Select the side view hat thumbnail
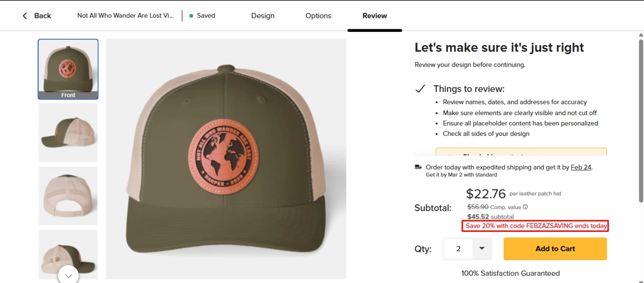644x283 pixels. 68,132
